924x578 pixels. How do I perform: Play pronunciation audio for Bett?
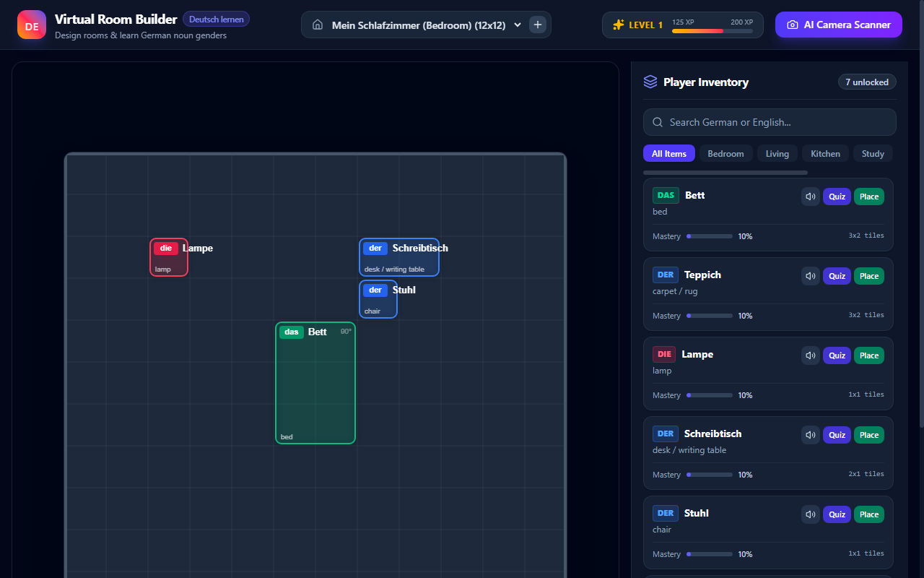pos(811,197)
